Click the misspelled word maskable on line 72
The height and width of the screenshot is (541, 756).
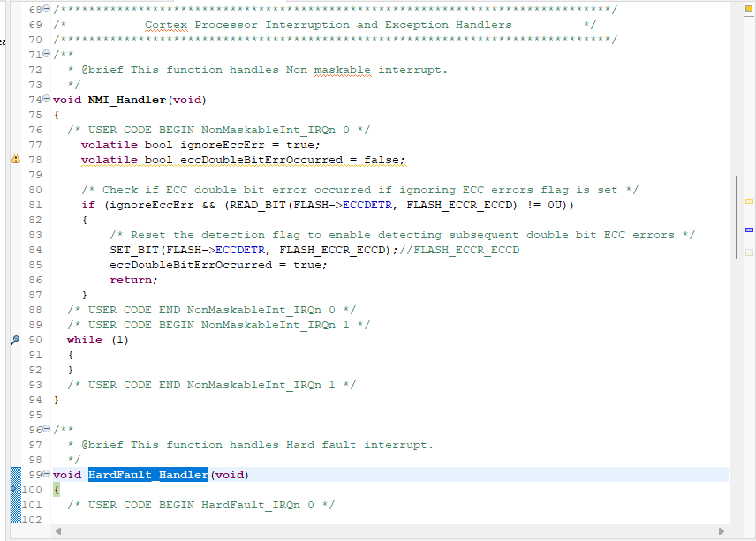point(343,69)
